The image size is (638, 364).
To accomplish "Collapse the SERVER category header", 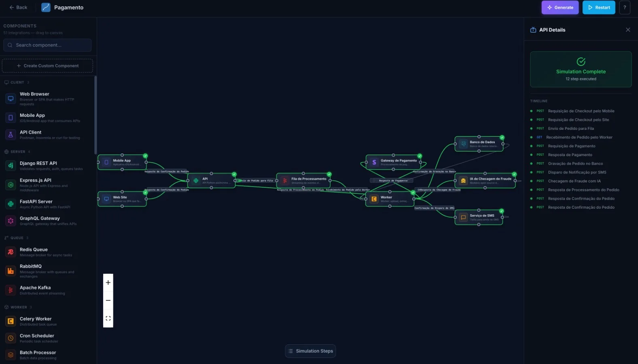I will point(17,152).
